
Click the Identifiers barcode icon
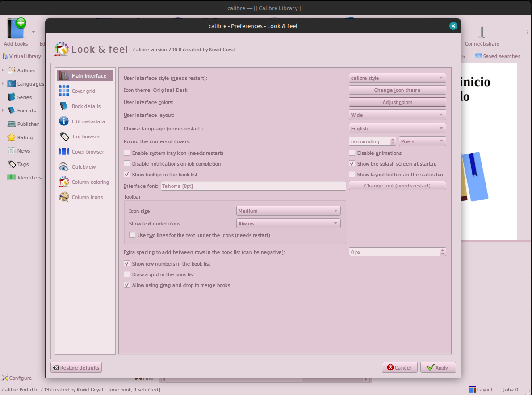tap(12, 177)
